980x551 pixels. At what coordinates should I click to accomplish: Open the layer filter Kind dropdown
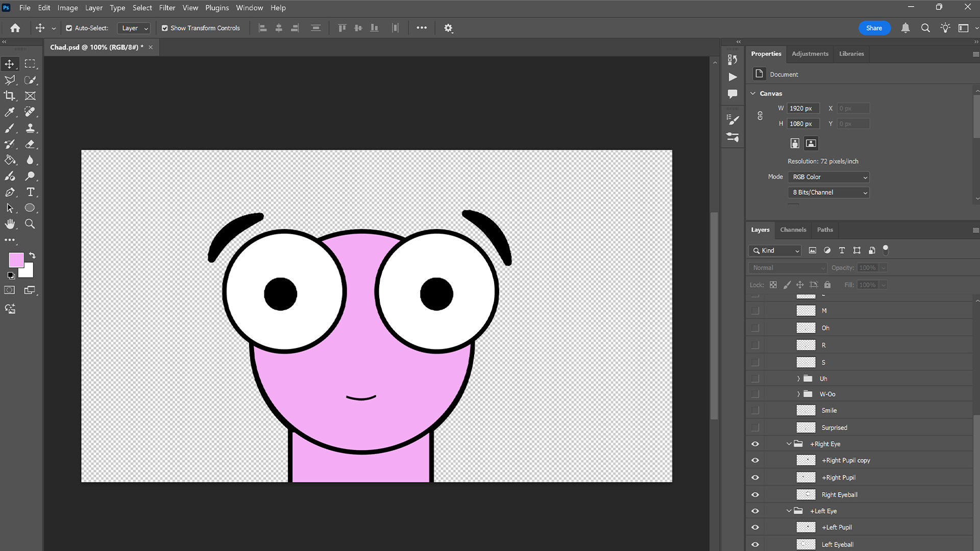pyautogui.click(x=775, y=251)
